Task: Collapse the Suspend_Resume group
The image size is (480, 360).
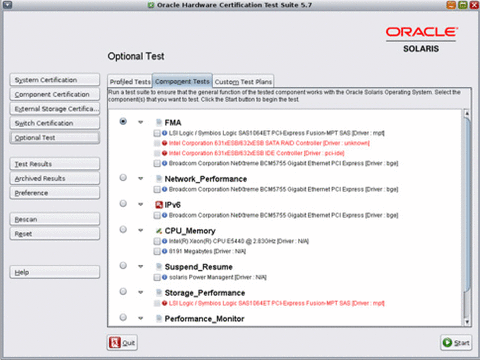Action: [141, 266]
